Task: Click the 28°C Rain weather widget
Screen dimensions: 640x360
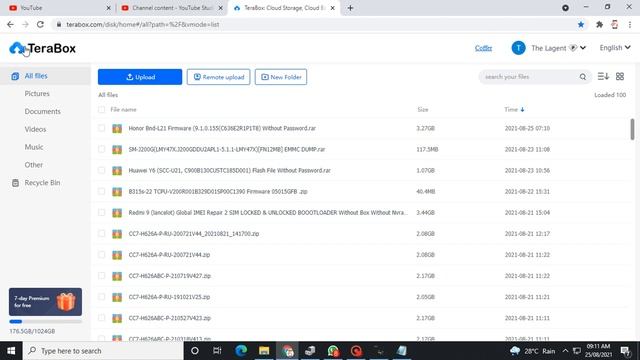Action: tap(533, 351)
